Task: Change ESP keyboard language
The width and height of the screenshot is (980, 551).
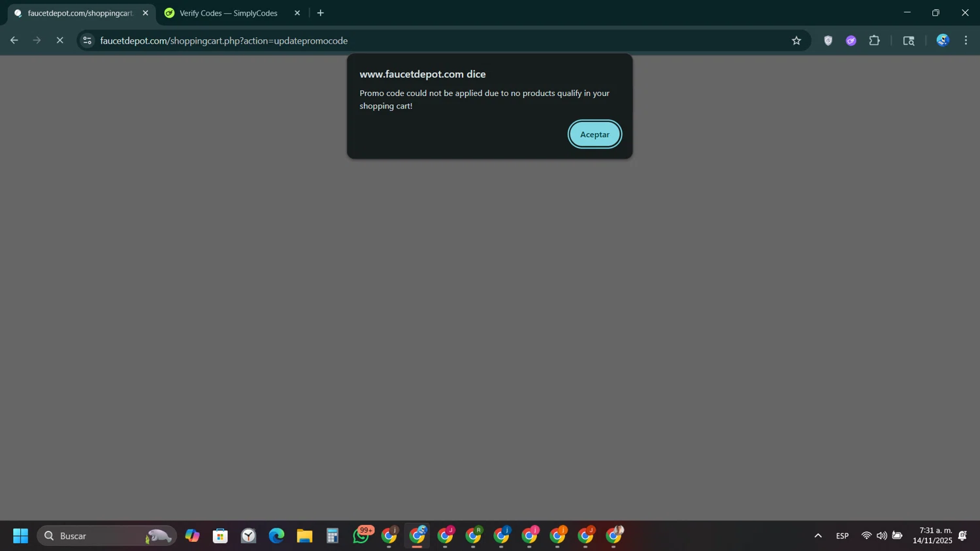Action: pyautogui.click(x=842, y=536)
